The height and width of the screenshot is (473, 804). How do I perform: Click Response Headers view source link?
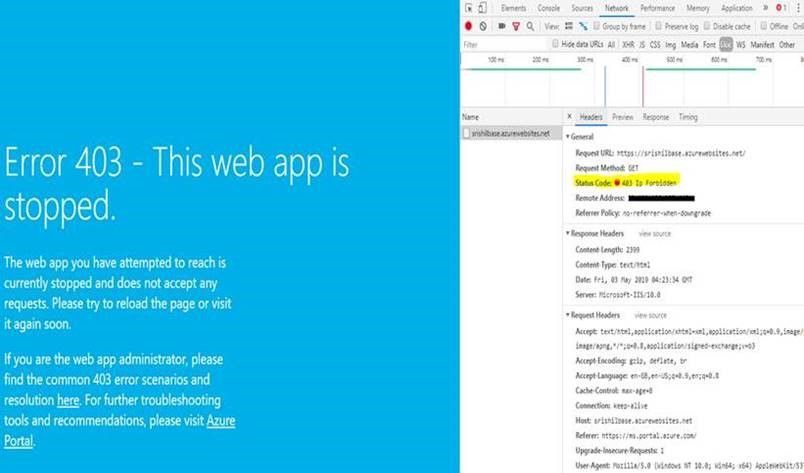pos(655,234)
